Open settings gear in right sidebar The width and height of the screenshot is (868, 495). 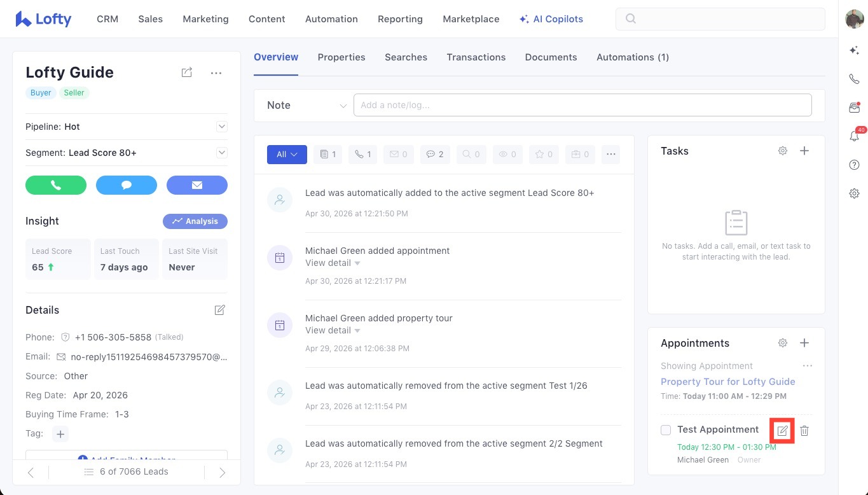854,193
